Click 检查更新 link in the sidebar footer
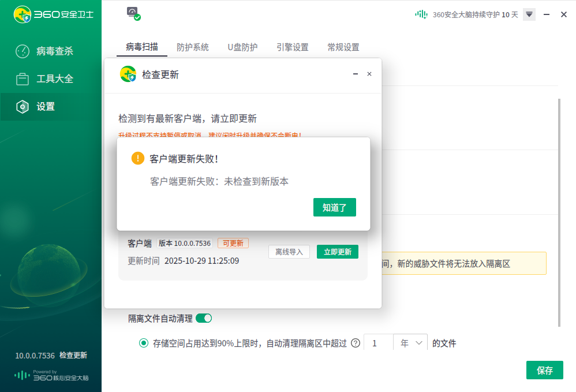The height and width of the screenshot is (392, 576). click(73, 355)
